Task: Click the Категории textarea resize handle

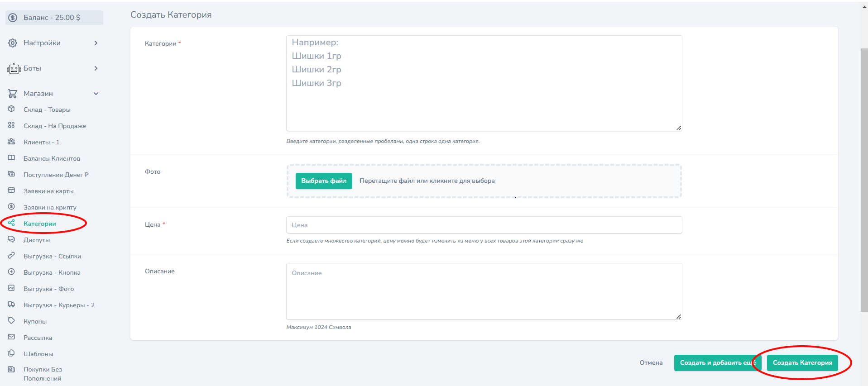Action: pos(679,128)
